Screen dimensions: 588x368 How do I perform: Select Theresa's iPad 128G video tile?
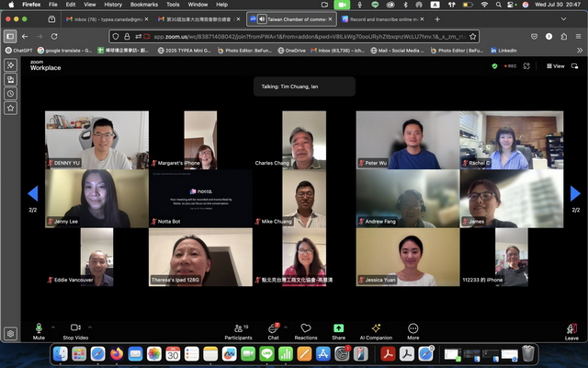(200, 258)
